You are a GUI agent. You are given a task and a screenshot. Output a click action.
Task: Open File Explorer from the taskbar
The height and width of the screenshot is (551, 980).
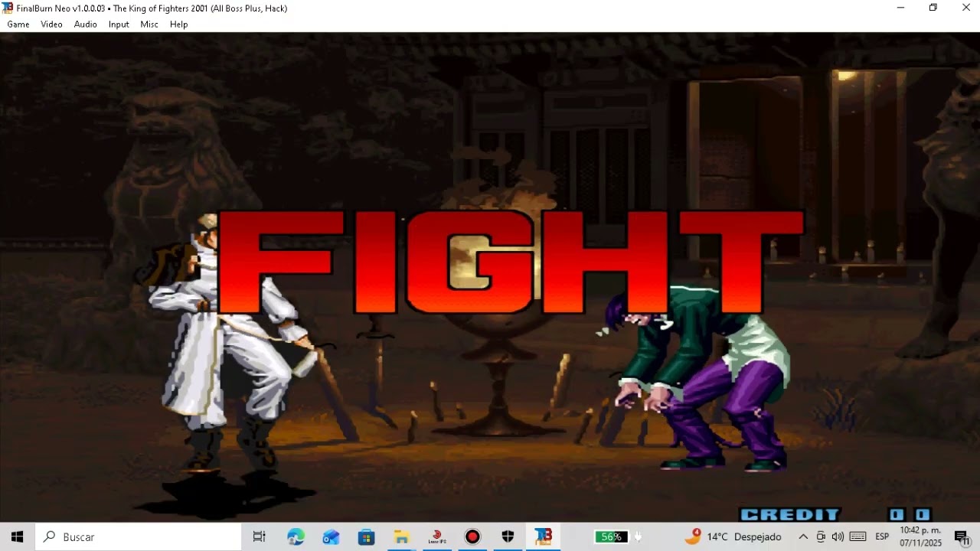(402, 537)
